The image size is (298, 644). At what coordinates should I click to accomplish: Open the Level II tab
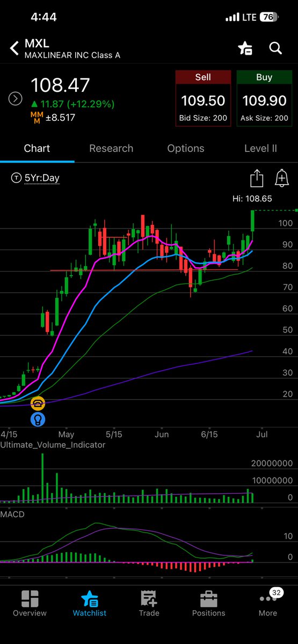point(260,148)
